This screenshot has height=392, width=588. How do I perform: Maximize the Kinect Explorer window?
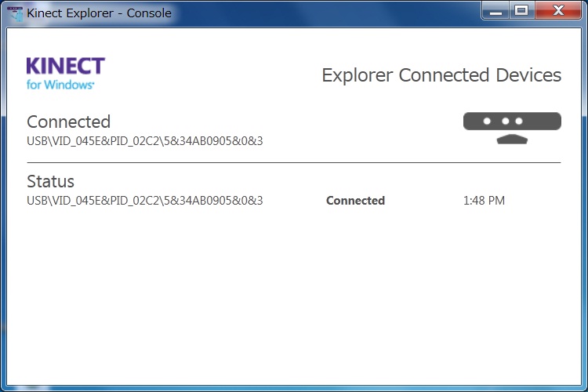coord(521,11)
